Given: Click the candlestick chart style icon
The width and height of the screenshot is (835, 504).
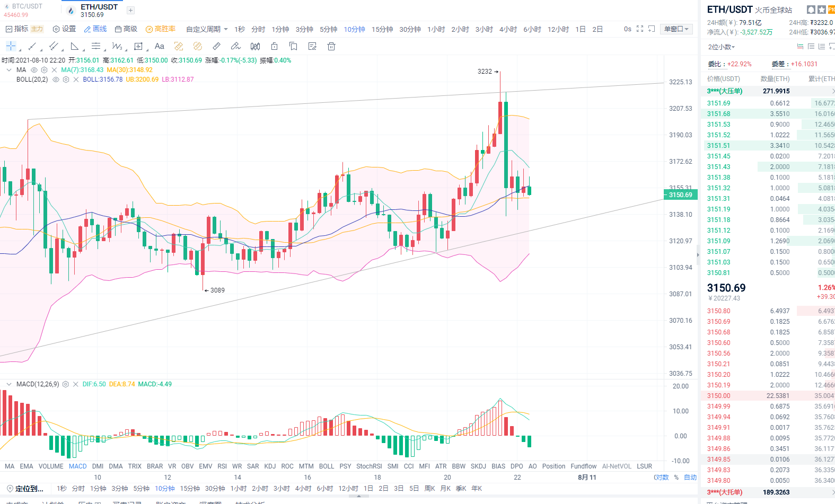Looking at the screenshot, I should [255, 46].
